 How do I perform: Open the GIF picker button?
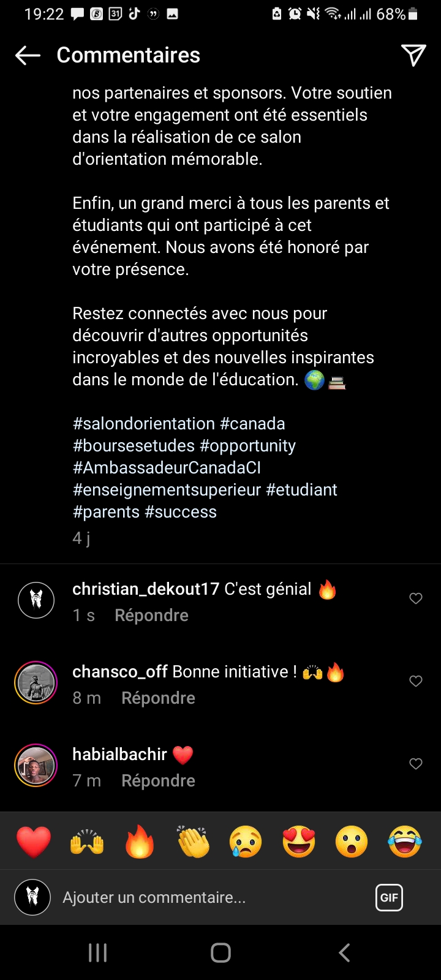point(389,898)
